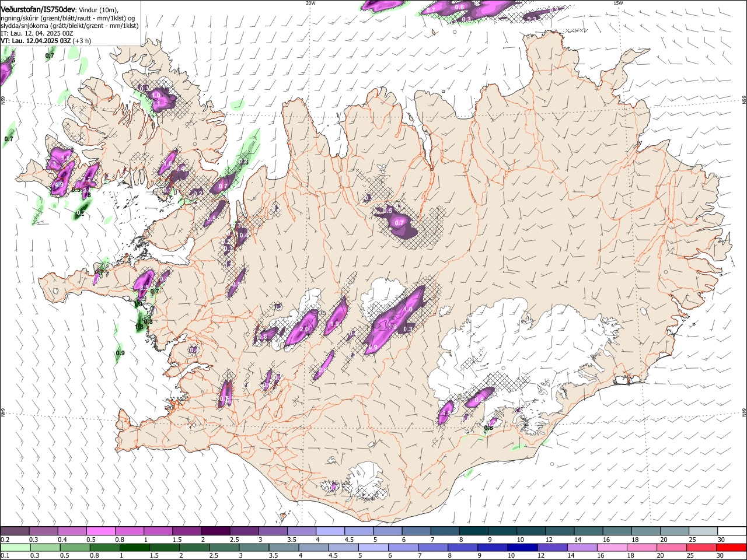Image resolution: width=747 pixels, height=560 pixels.
Task: Select upper legend swatch between 0.5 and 0.8
Action: pos(100,531)
